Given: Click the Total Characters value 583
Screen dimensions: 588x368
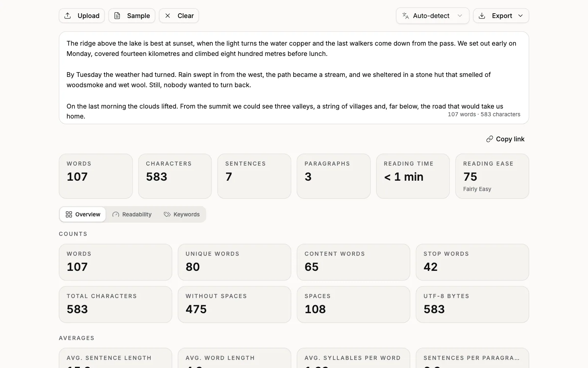Looking at the screenshot, I should [x=77, y=309].
